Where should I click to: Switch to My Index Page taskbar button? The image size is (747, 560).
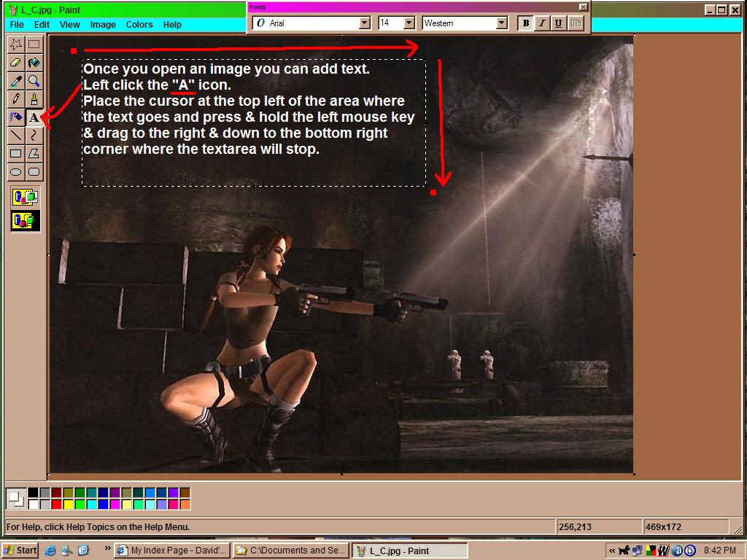pos(172,551)
